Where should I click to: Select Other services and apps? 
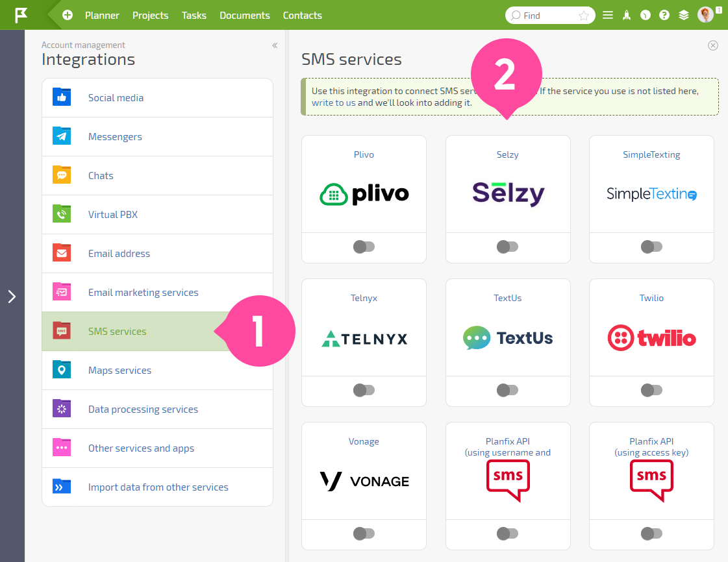157,448
